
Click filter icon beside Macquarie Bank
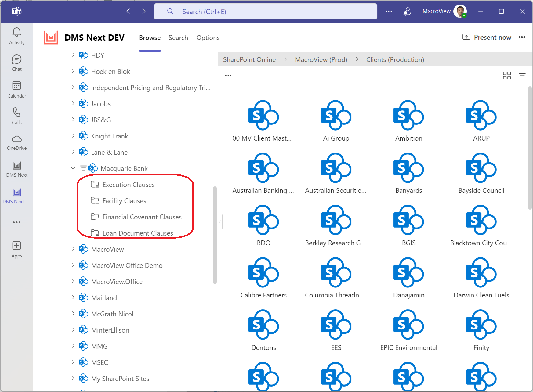click(83, 168)
